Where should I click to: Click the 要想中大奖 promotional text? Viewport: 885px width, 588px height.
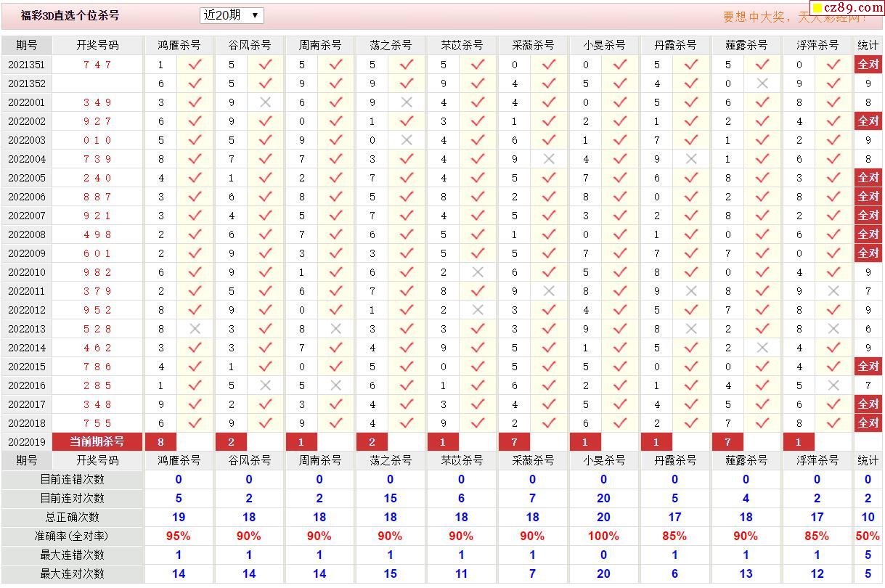(762, 17)
